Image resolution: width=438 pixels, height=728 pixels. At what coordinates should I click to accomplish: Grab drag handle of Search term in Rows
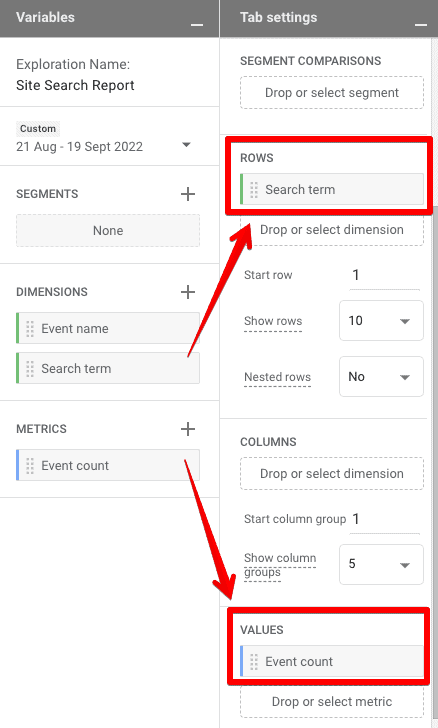254,189
